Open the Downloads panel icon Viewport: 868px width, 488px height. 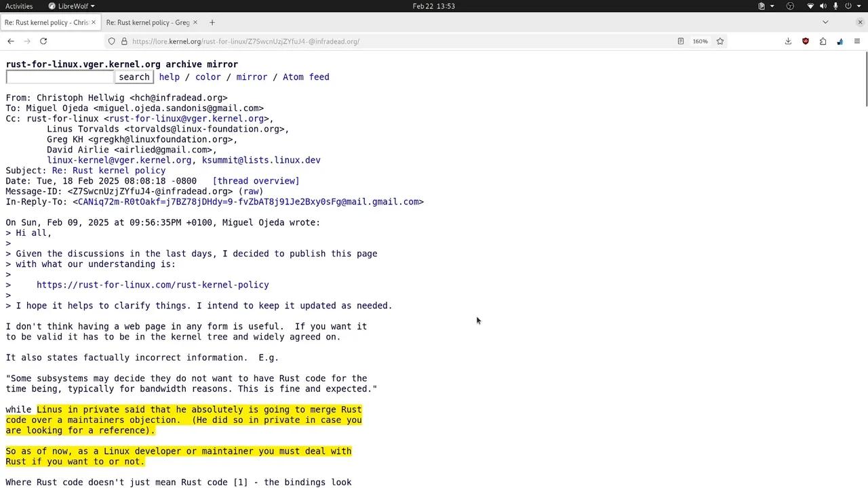click(x=788, y=41)
